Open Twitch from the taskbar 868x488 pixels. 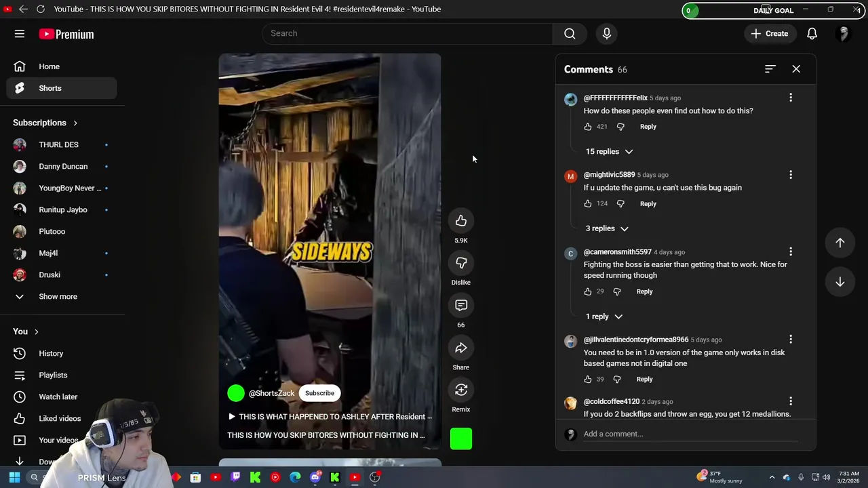tap(235, 477)
